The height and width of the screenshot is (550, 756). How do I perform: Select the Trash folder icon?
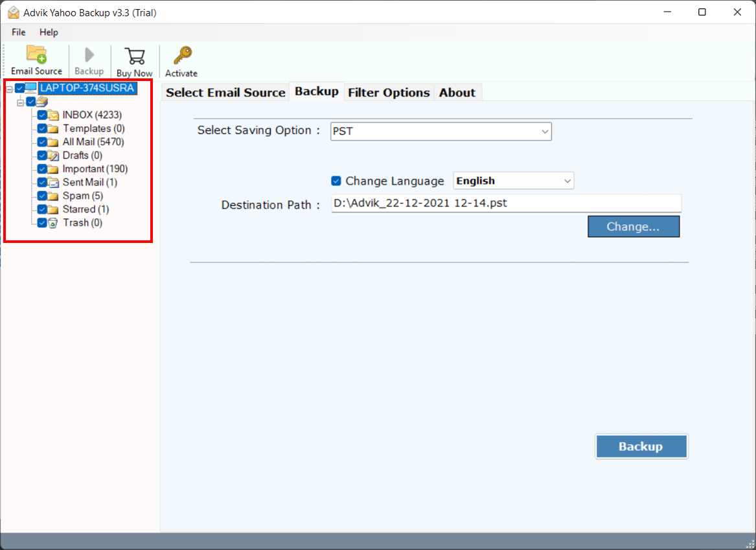tap(52, 222)
